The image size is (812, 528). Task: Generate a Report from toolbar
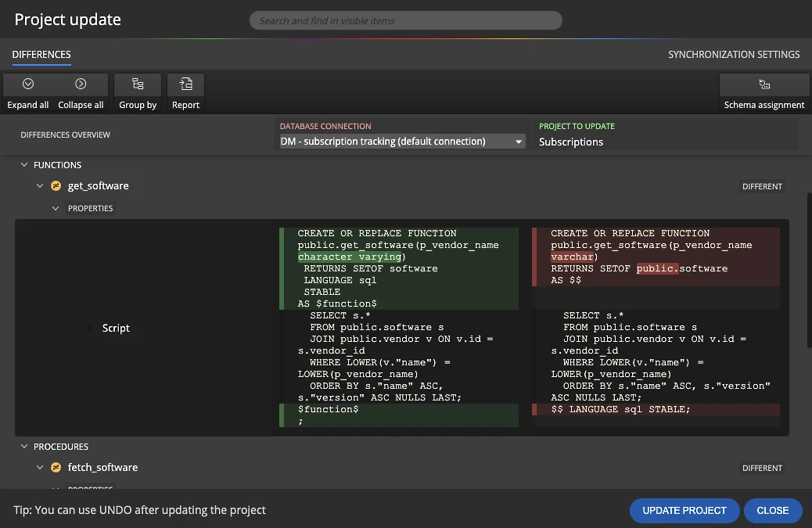point(185,92)
